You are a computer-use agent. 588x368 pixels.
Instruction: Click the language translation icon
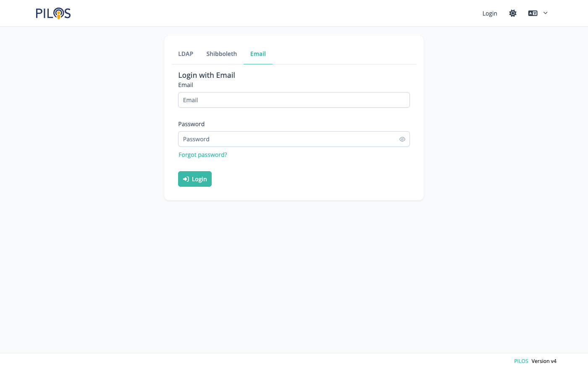533,13
